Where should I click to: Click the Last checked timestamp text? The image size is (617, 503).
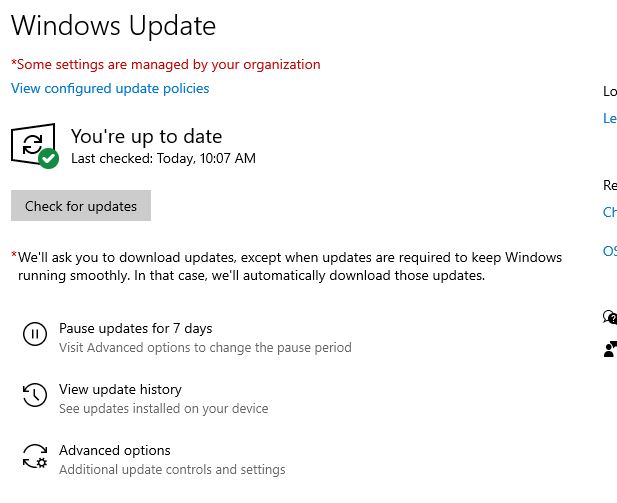click(163, 158)
